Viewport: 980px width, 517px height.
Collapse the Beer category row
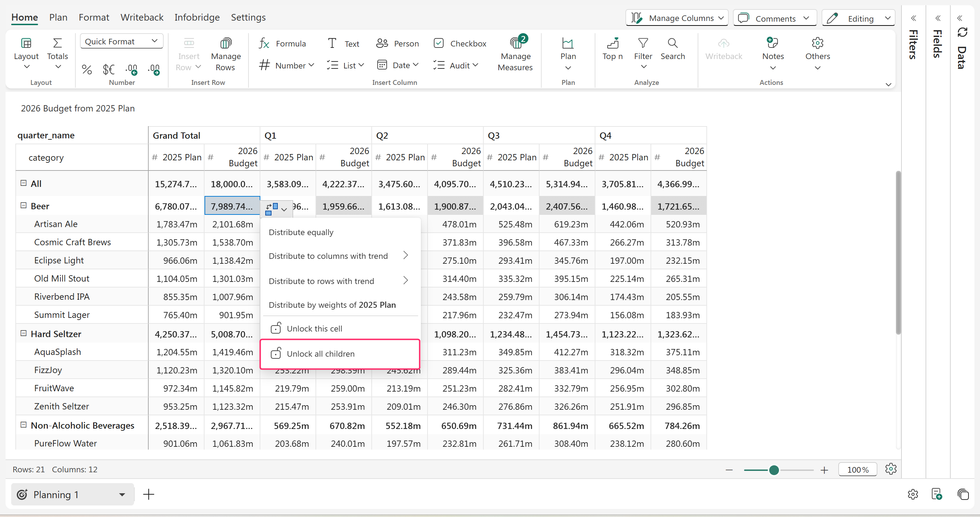point(24,206)
